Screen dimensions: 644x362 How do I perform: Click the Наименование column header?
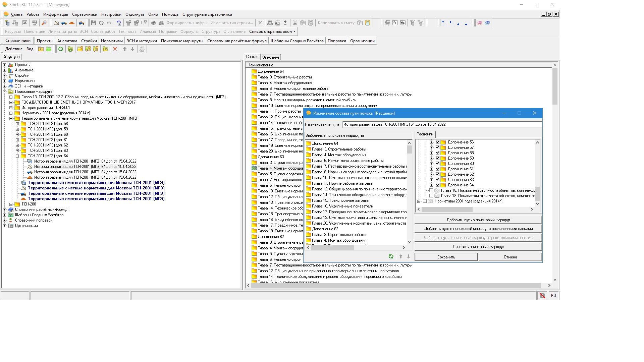point(399,65)
